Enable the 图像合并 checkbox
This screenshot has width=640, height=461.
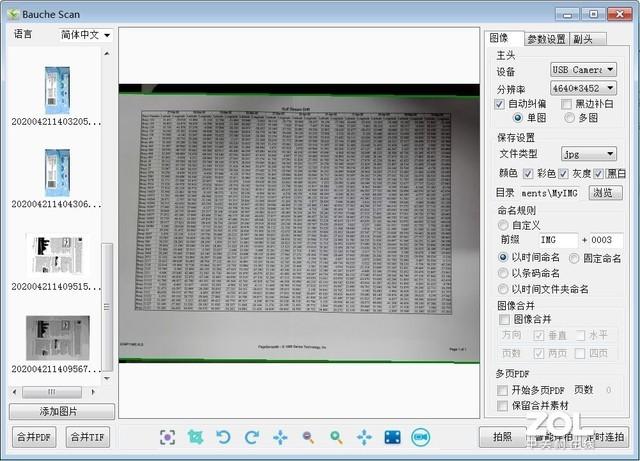coord(504,319)
